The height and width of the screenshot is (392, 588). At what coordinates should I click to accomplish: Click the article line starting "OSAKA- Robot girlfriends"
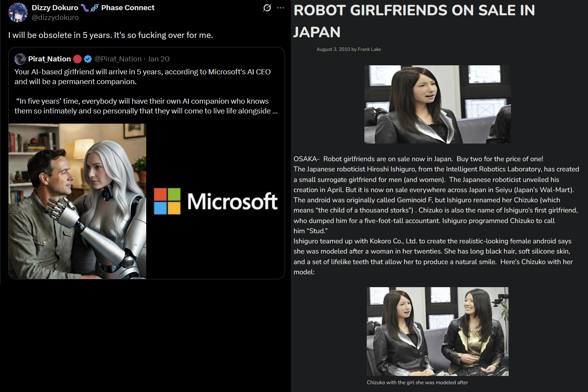pyautogui.click(x=418, y=159)
